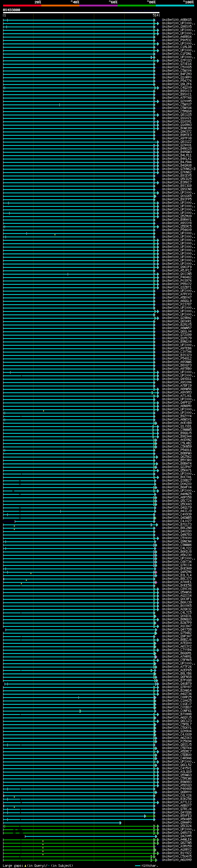Image resolution: width=197 pixels, height=868 pixels.
Task: Select the entry UniRef100_C5LAB2
Action: [177, 443]
